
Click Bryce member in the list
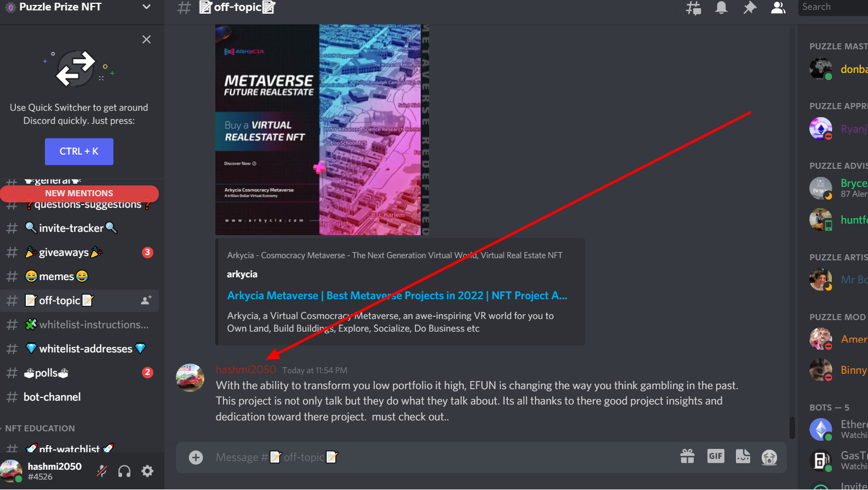point(838,188)
